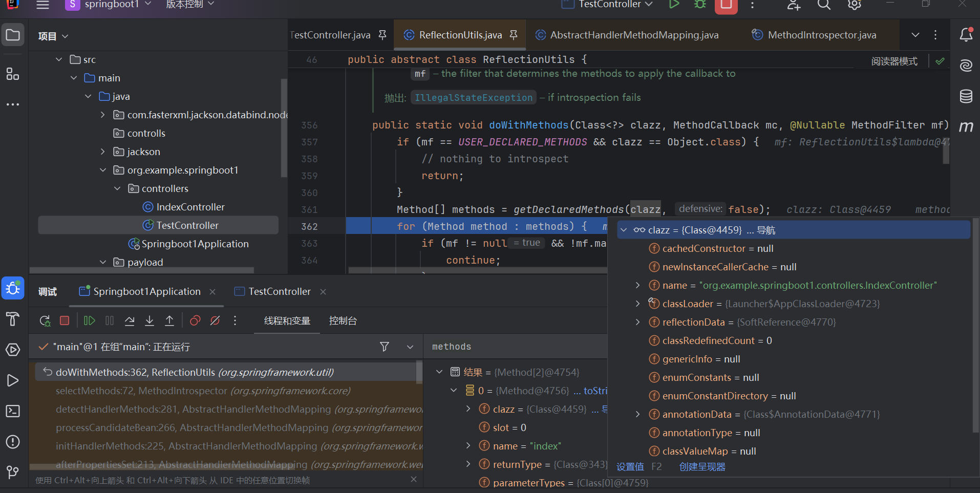Toggle pin on TestController.java tab

(382, 35)
